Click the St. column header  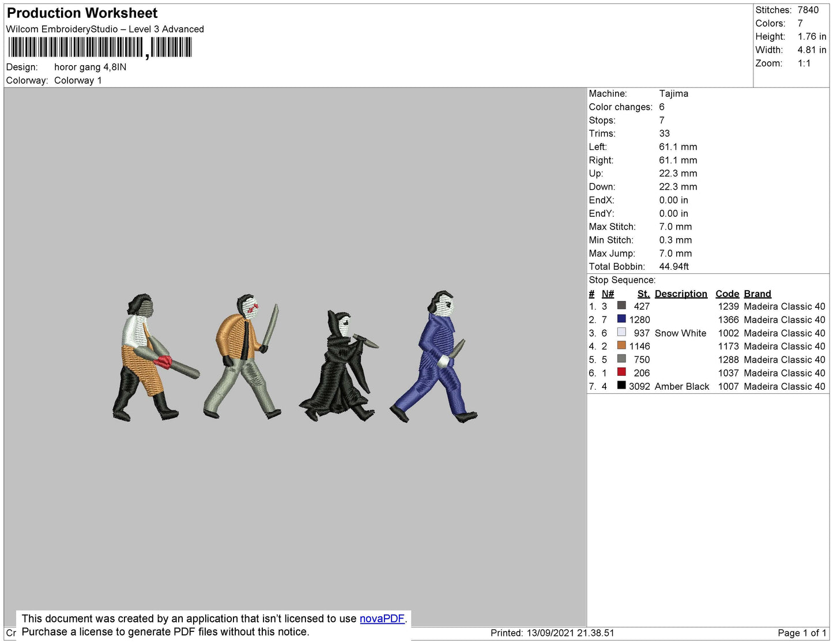click(643, 293)
